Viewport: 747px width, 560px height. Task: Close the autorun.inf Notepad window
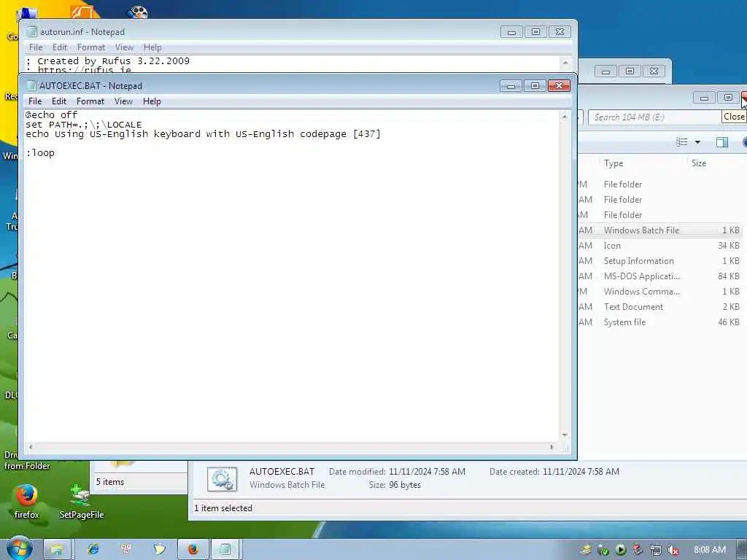point(560,32)
